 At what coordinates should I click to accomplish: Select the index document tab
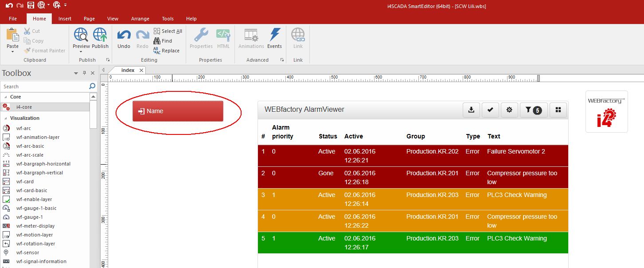pyautogui.click(x=128, y=70)
